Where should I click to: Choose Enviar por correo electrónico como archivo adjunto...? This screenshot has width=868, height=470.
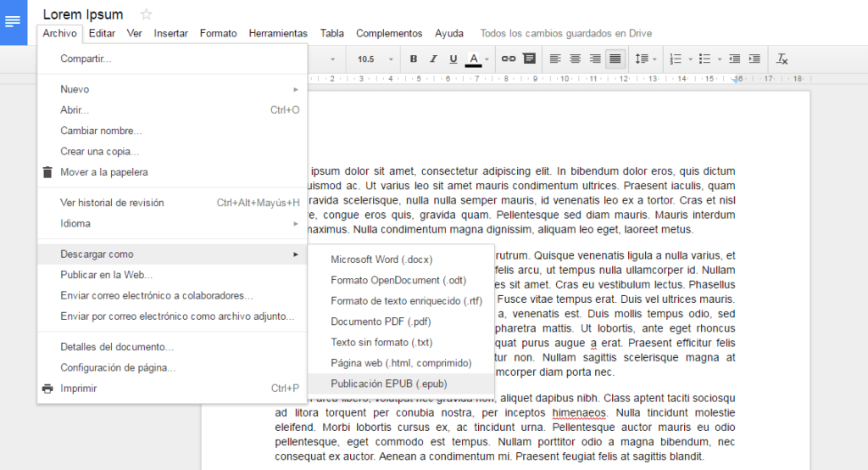point(172,316)
